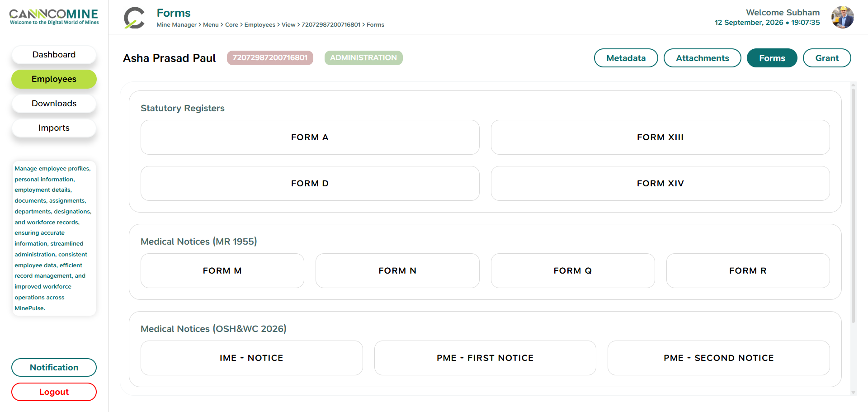Click the employee name Asha Prasad Paul
The width and height of the screenshot is (868, 412).
(169, 58)
